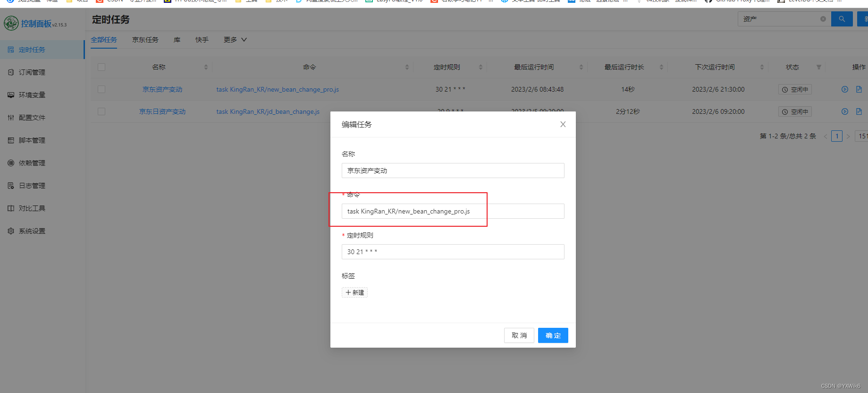Click the 系统设置 gear icon
The width and height of the screenshot is (868, 393).
11,231
